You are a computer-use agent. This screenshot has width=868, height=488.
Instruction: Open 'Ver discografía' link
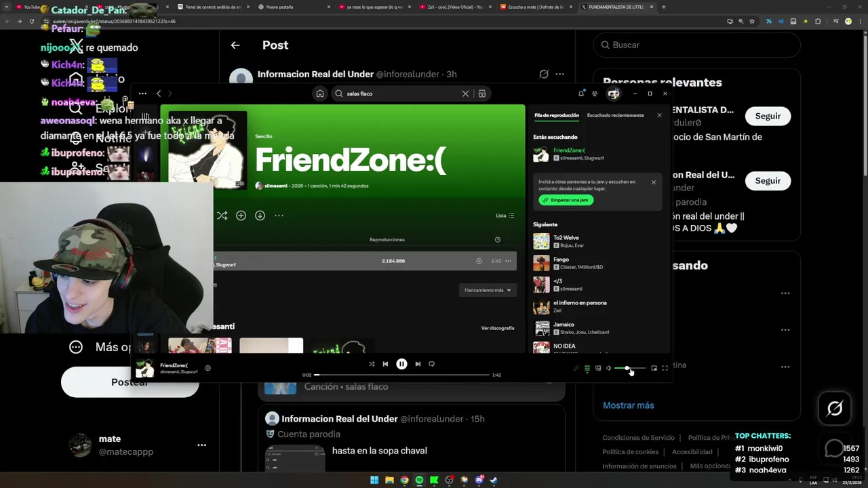(498, 328)
